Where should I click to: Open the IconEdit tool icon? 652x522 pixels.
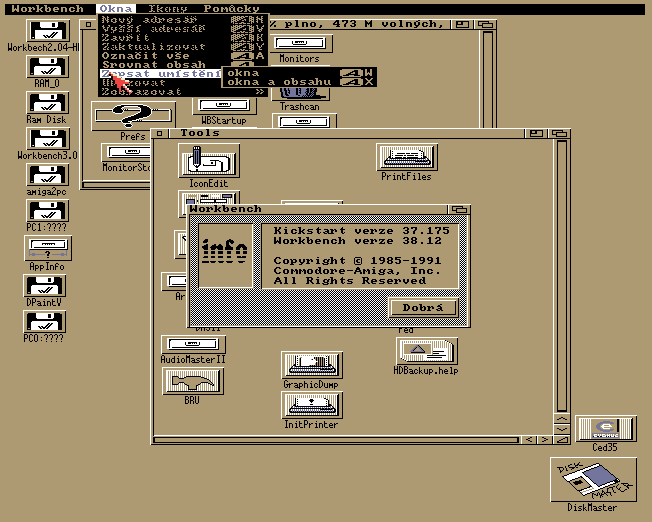(x=209, y=162)
